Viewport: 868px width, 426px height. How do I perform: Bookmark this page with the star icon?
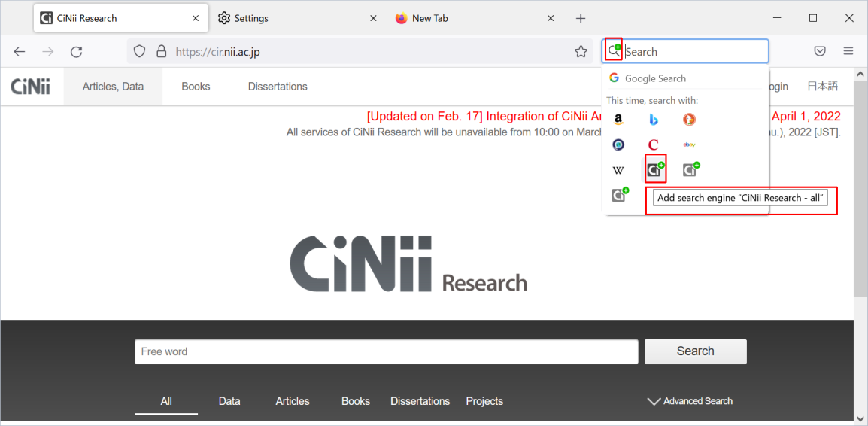coord(581,51)
